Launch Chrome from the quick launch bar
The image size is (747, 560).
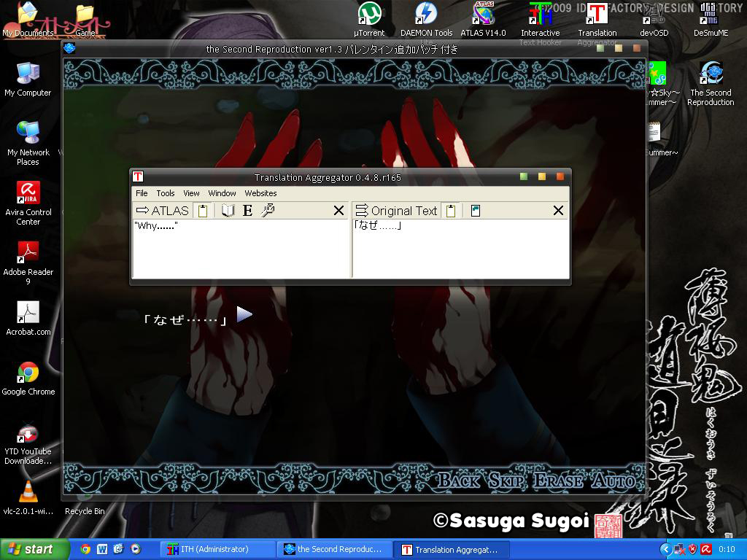(85, 549)
